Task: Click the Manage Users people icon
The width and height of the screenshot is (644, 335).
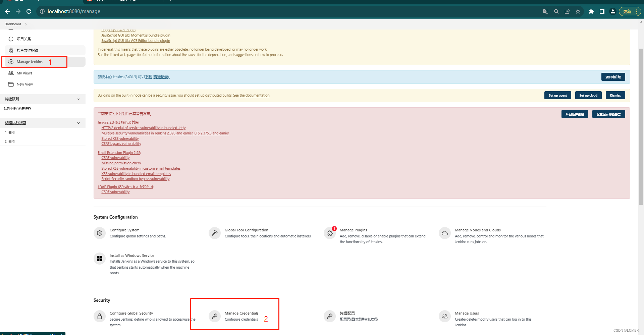Action: 444,316
